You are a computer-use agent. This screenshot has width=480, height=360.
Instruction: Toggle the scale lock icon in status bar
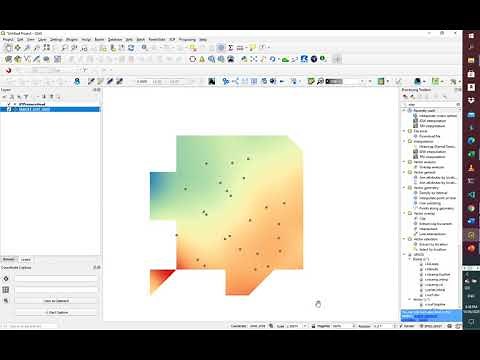pos(313,326)
